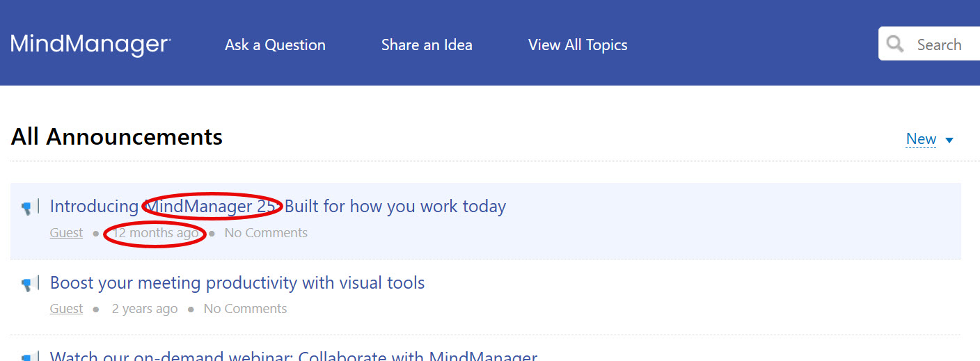Open the Watch our on-demand webinar announcement
Screen dimensions: 980x361
tap(294, 355)
